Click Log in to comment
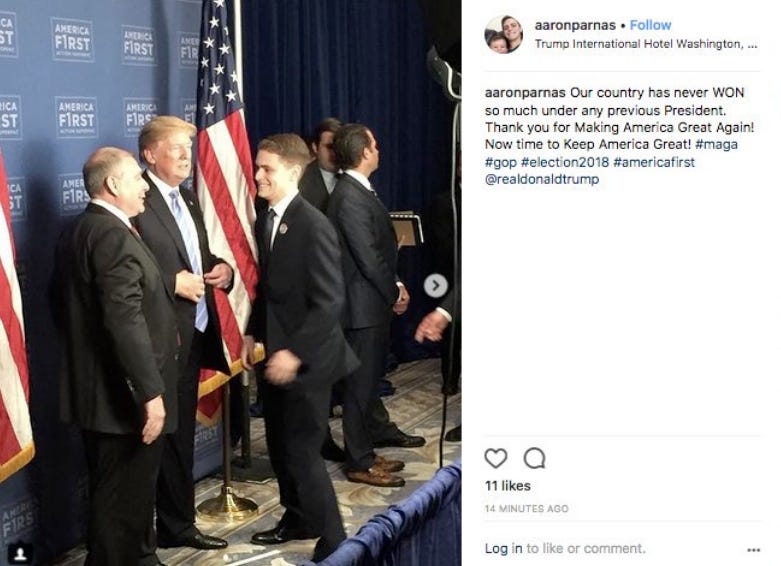This screenshot has height=566, width=781. click(504, 549)
